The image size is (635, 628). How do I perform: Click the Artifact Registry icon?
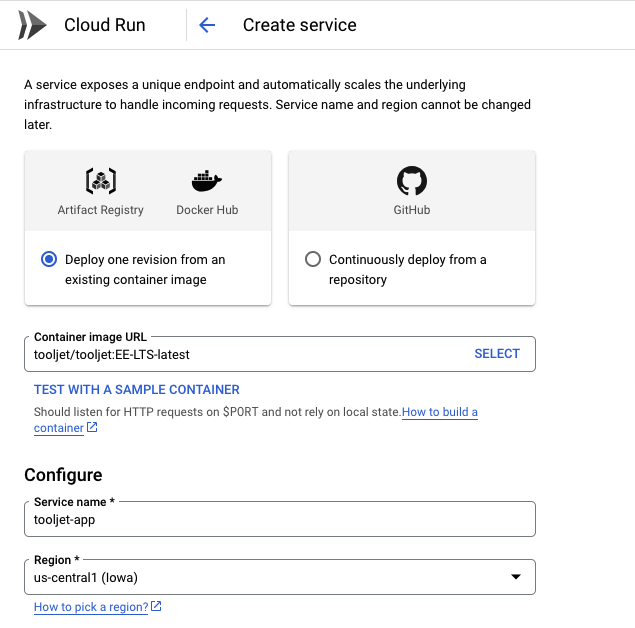coord(100,181)
